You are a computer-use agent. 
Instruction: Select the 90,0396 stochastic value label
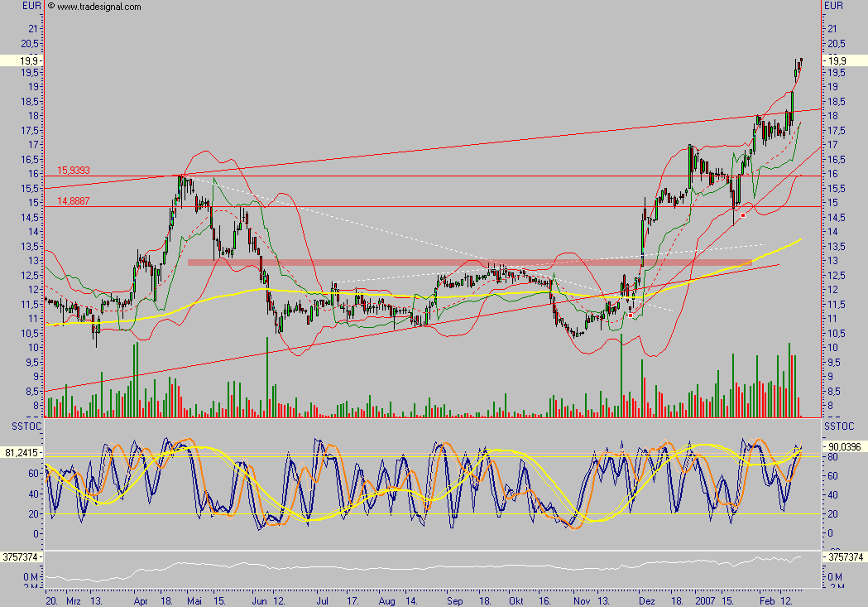tap(844, 446)
